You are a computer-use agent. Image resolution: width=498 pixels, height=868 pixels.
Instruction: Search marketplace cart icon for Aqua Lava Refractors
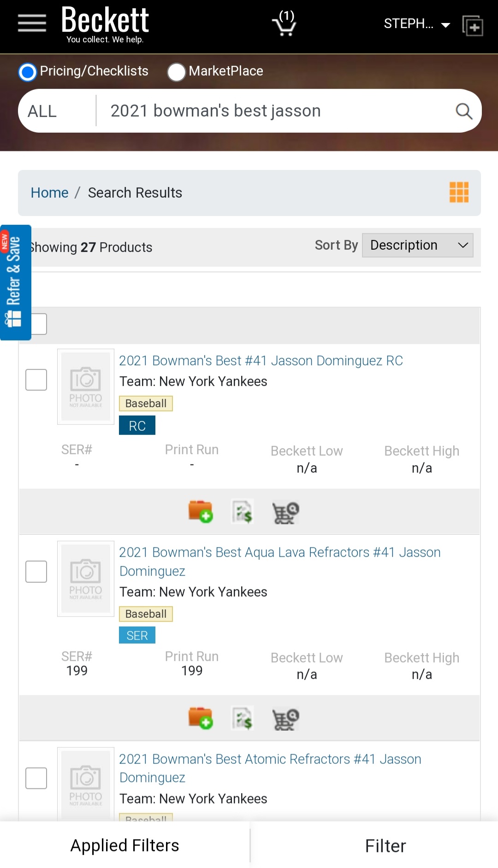[x=285, y=719]
